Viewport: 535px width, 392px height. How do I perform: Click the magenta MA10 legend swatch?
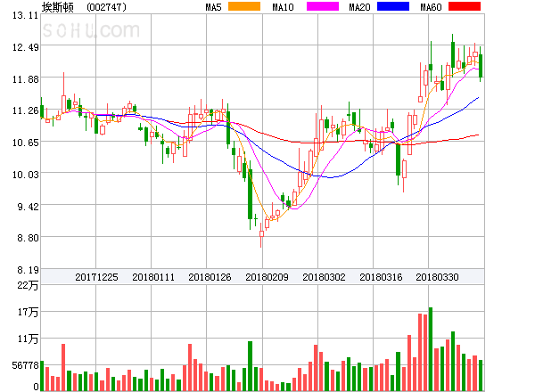pyautogui.click(x=323, y=6)
